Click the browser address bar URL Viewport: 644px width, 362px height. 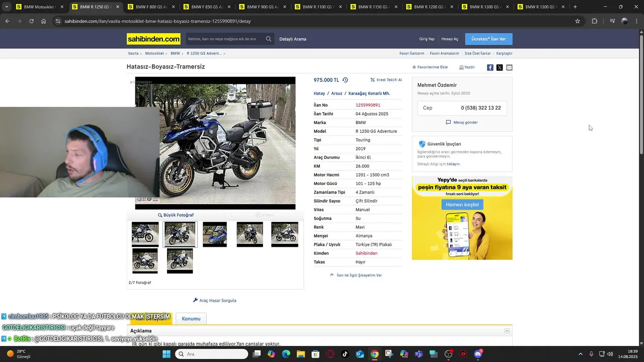(157, 21)
